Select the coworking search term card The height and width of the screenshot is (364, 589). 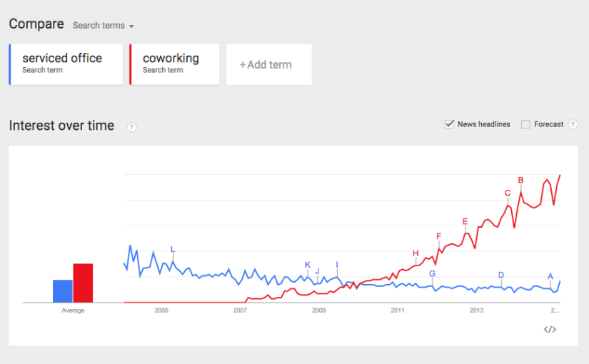tap(174, 64)
